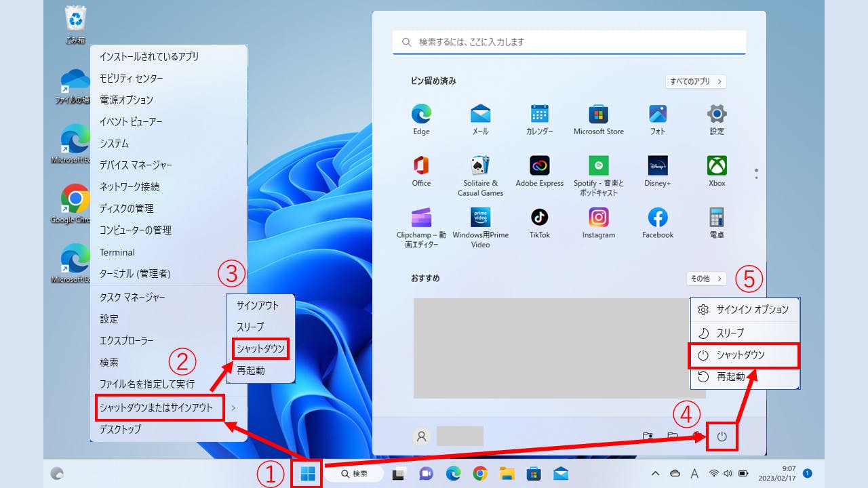Open Windows用Prime Video app
This screenshot has width=868, height=488.
(480, 227)
